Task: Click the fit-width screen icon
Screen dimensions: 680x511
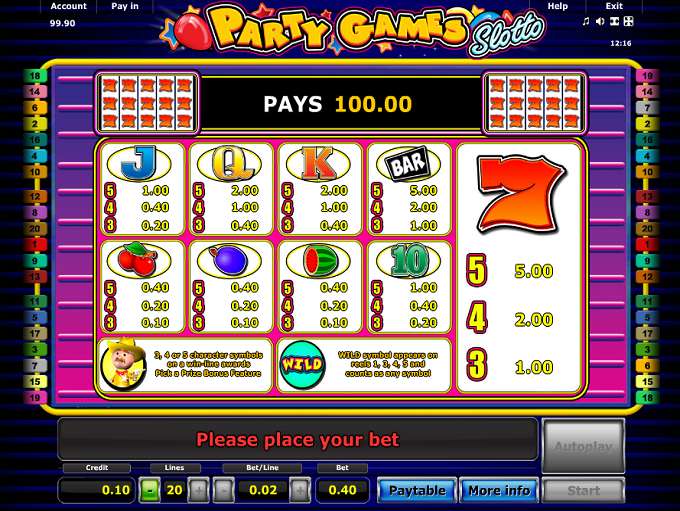Action: tap(615, 21)
